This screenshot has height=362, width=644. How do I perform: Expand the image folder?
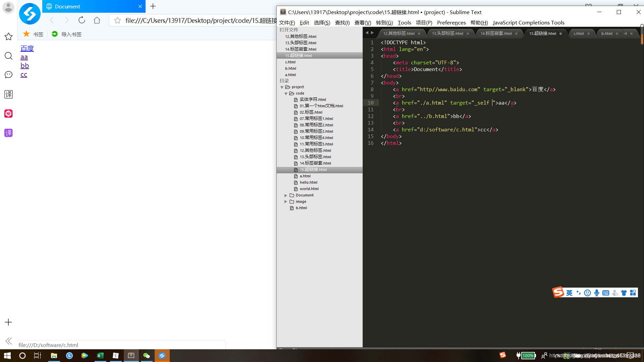[286, 202]
